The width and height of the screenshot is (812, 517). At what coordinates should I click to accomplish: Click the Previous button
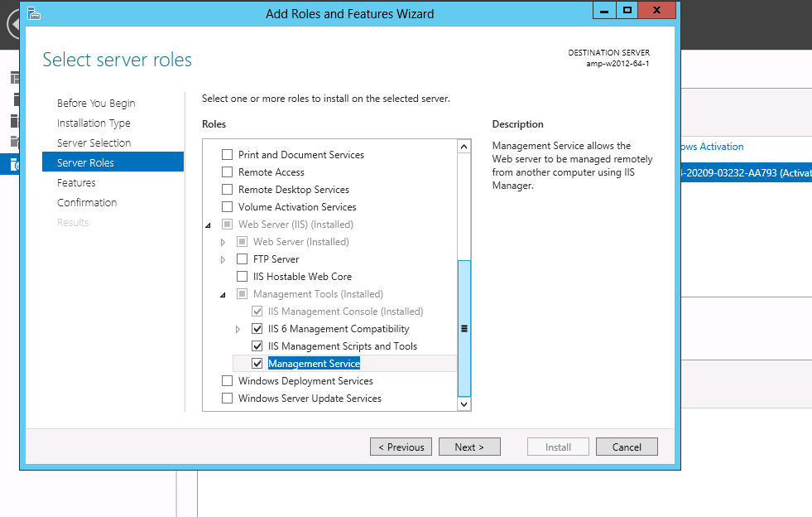[401, 447]
